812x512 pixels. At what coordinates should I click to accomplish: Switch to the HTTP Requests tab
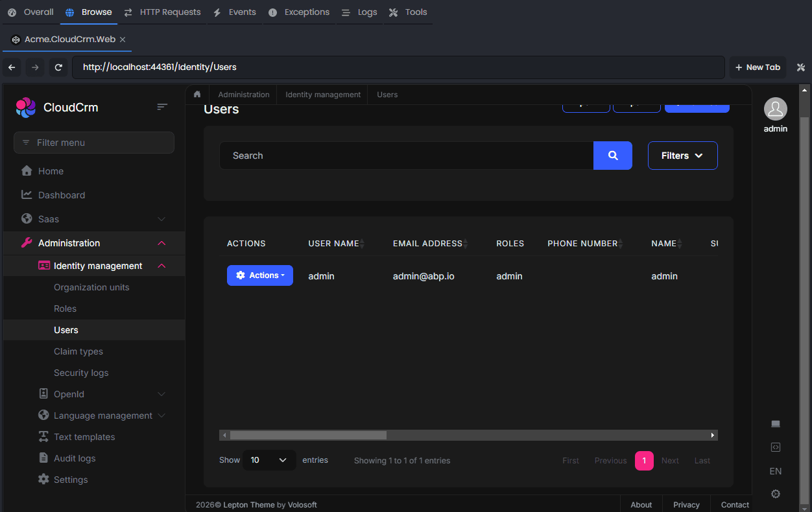(163, 12)
